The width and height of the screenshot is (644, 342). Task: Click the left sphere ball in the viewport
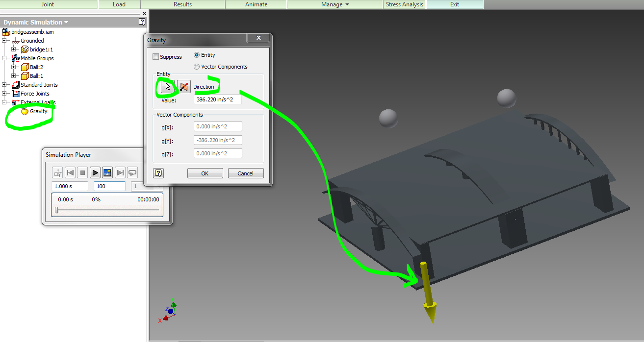388,118
